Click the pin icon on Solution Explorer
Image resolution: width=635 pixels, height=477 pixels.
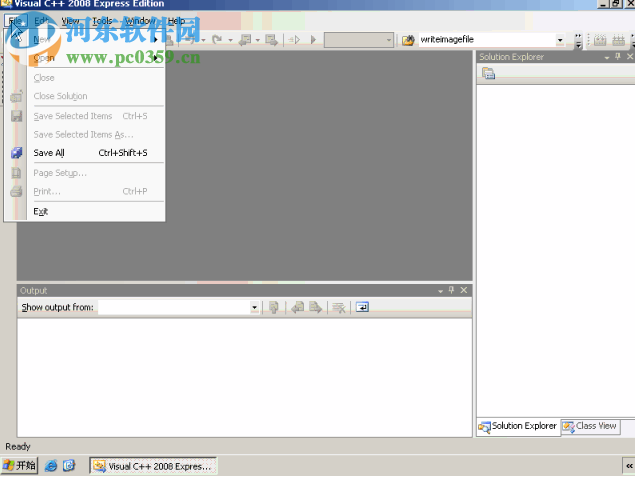(618, 57)
